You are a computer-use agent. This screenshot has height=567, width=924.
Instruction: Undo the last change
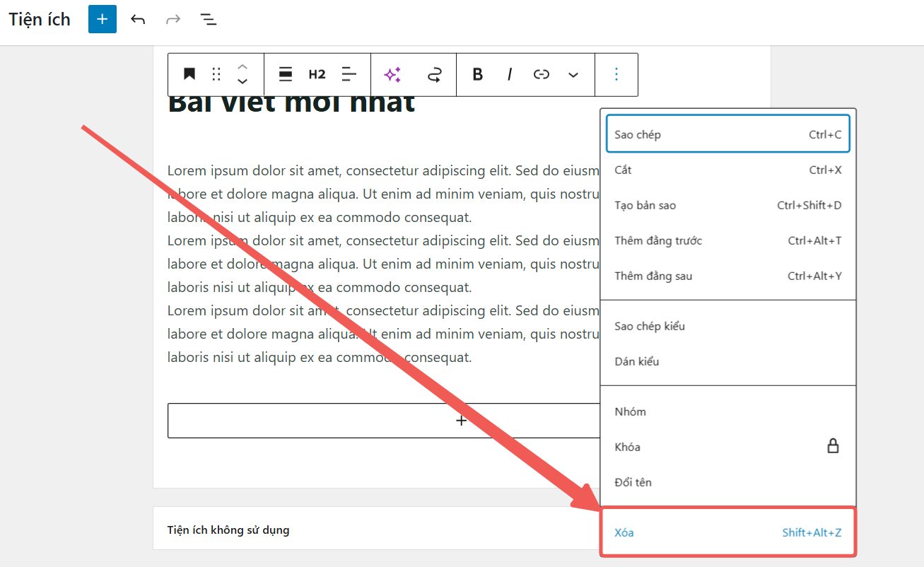point(138,19)
